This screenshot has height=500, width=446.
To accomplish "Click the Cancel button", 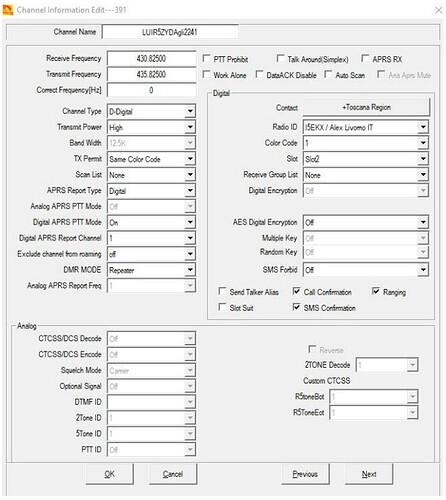I will pyautogui.click(x=173, y=474).
